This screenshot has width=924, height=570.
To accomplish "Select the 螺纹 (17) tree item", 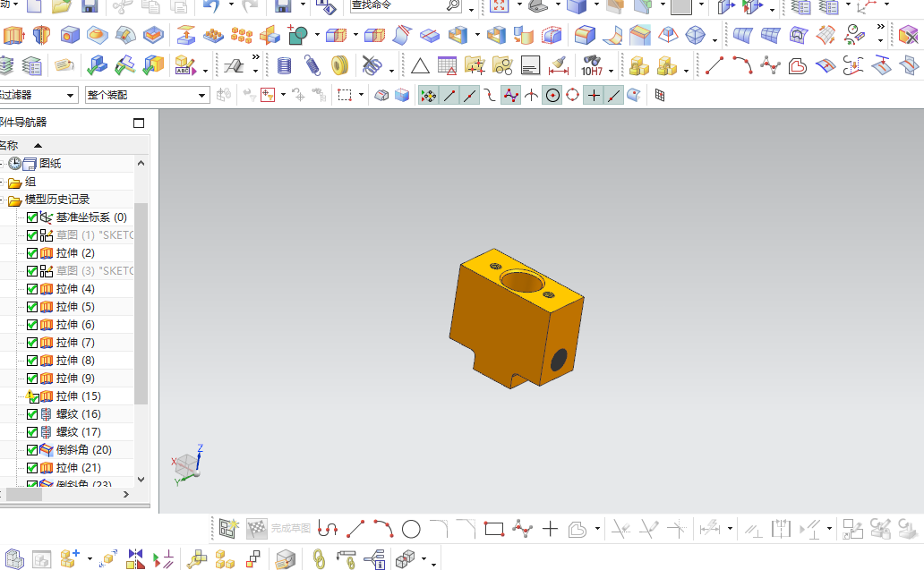I will 79,432.
